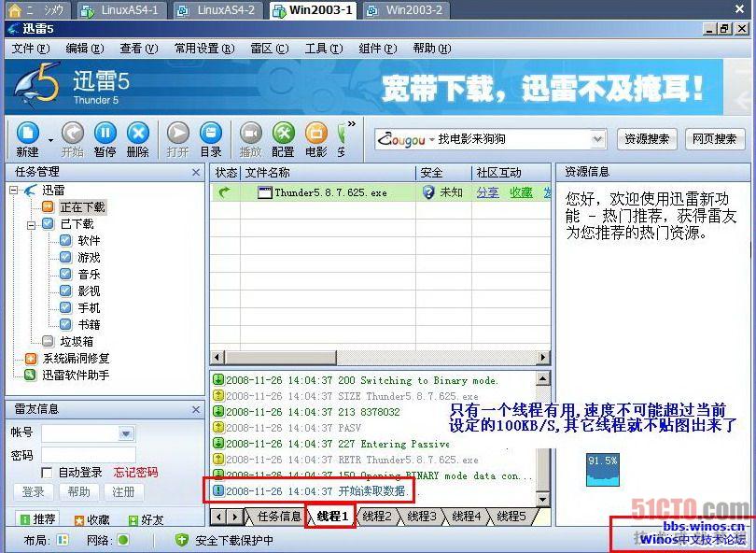The image size is (756, 553).
Task: Open the 文件 menu
Action: point(31,49)
